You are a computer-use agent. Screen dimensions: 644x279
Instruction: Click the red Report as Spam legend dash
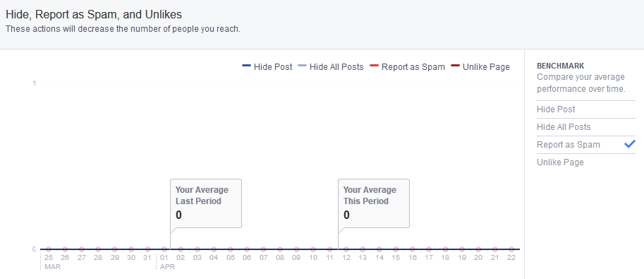point(374,66)
